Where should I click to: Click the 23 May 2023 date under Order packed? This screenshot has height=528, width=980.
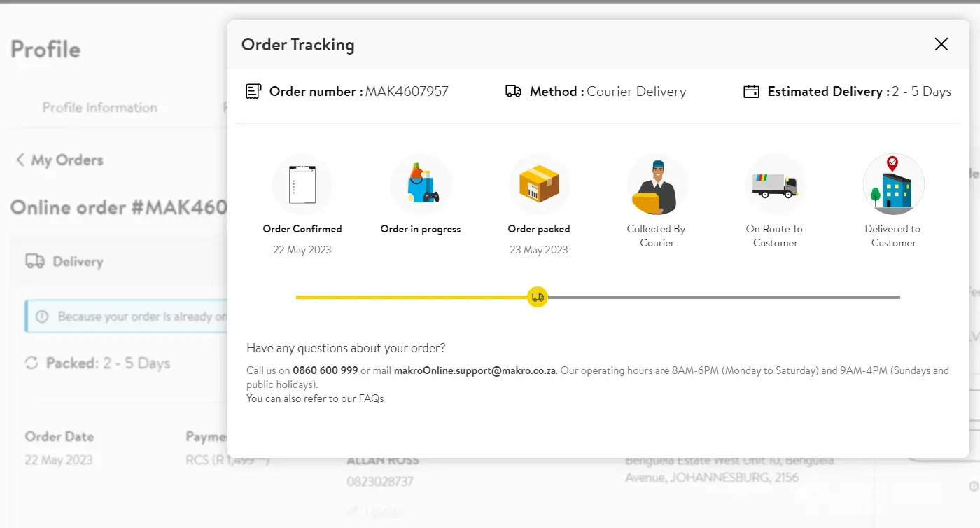pyautogui.click(x=539, y=250)
